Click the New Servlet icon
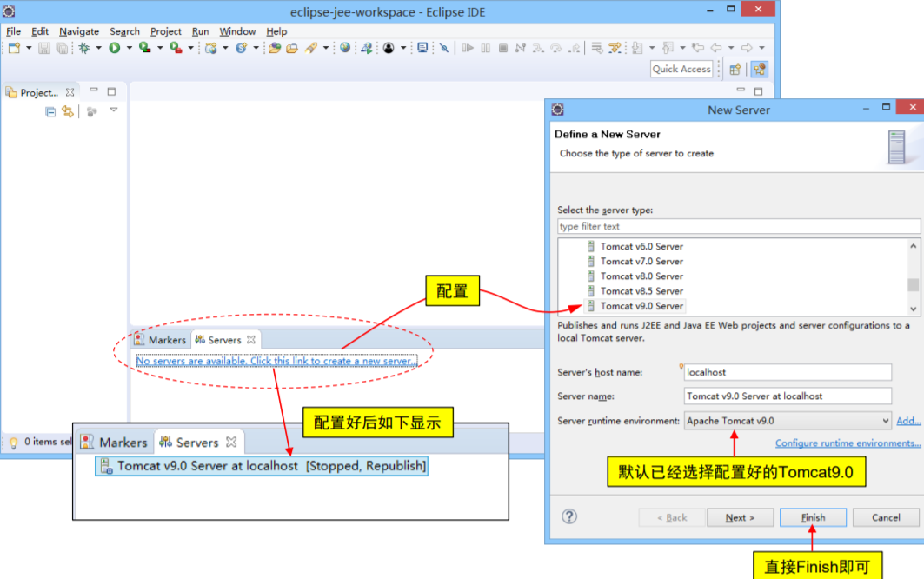This screenshot has height=579, width=924. tap(241, 49)
